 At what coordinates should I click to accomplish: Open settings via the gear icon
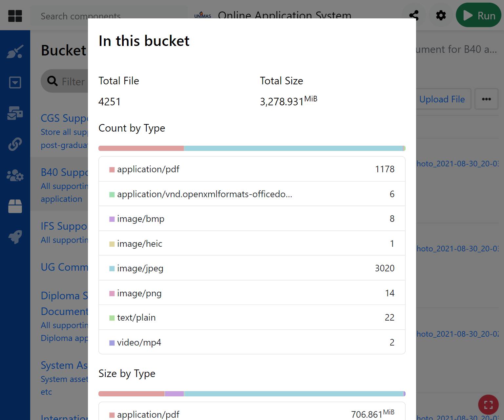(x=441, y=15)
